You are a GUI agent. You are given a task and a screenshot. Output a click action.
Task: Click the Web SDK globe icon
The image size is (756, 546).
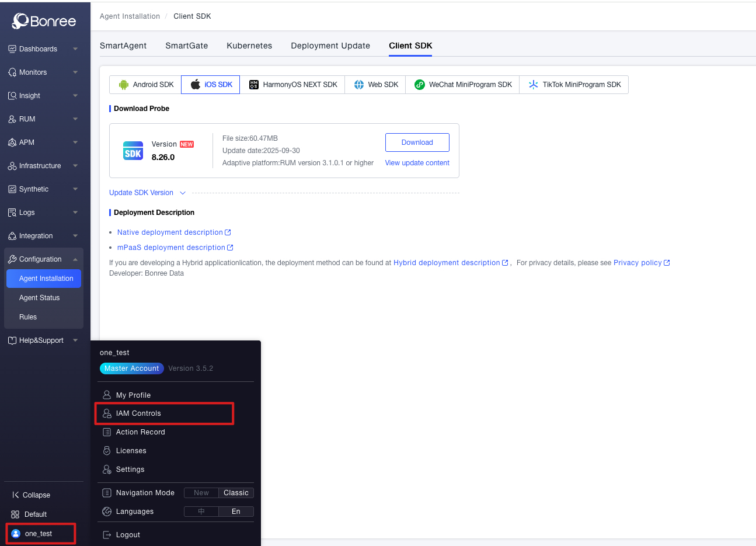coord(358,85)
